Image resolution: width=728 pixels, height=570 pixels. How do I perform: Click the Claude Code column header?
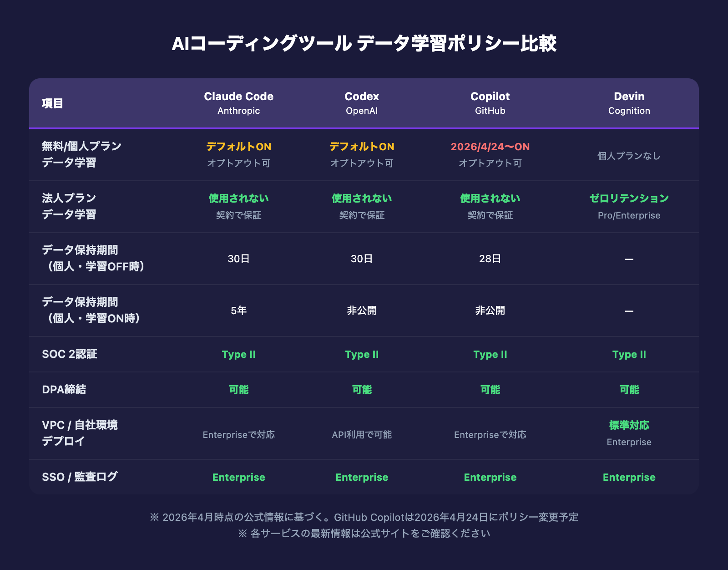pos(238,103)
